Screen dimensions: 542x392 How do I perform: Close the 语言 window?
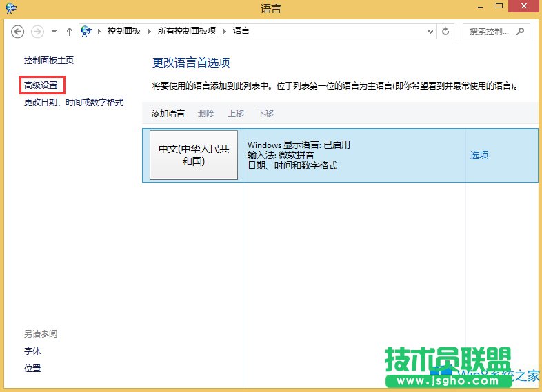click(524, 6)
